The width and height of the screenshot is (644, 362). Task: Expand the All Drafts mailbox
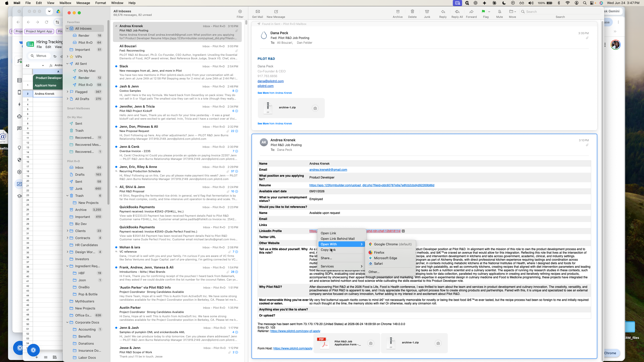(x=67, y=99)
